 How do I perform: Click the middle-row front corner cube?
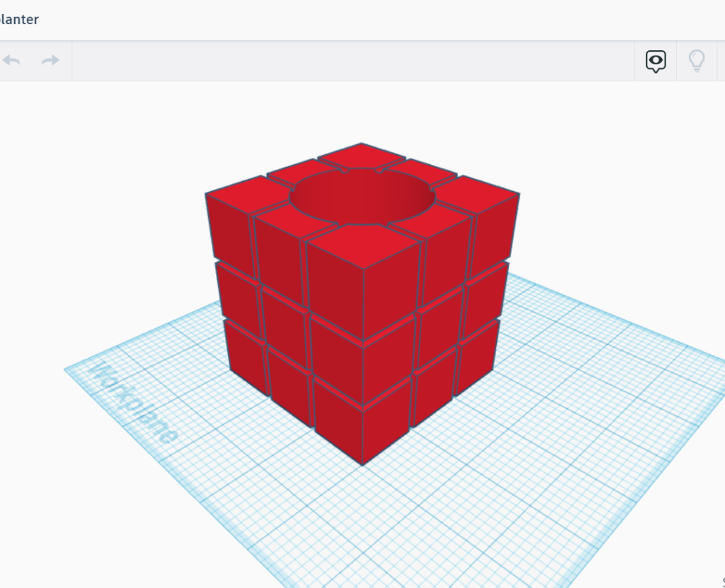click(362, 357)
